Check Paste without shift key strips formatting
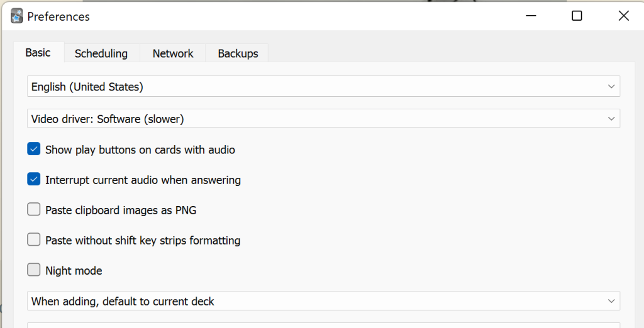The image size is (644, 328). pos(34,240)
